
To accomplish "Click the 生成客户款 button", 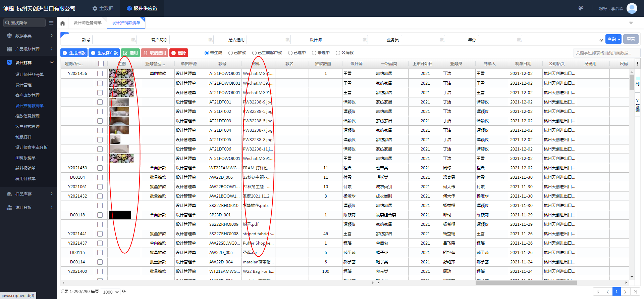I will (104, 53).
